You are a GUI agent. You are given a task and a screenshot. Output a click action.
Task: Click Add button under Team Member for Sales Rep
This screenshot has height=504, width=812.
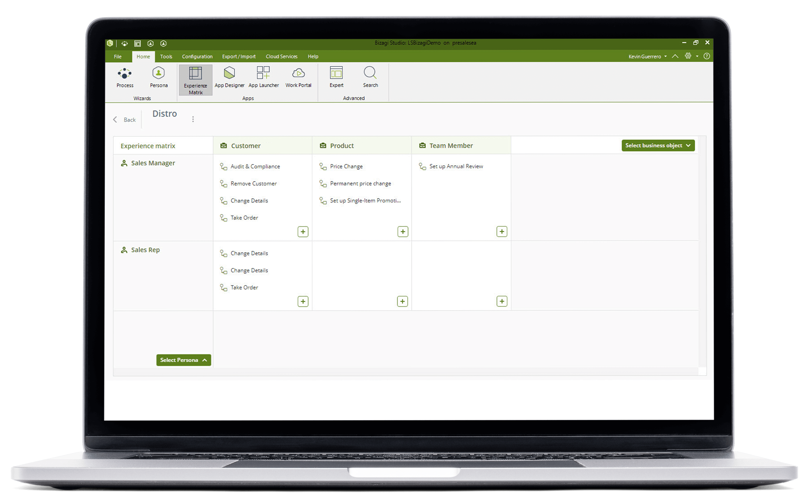click(501, 301)
